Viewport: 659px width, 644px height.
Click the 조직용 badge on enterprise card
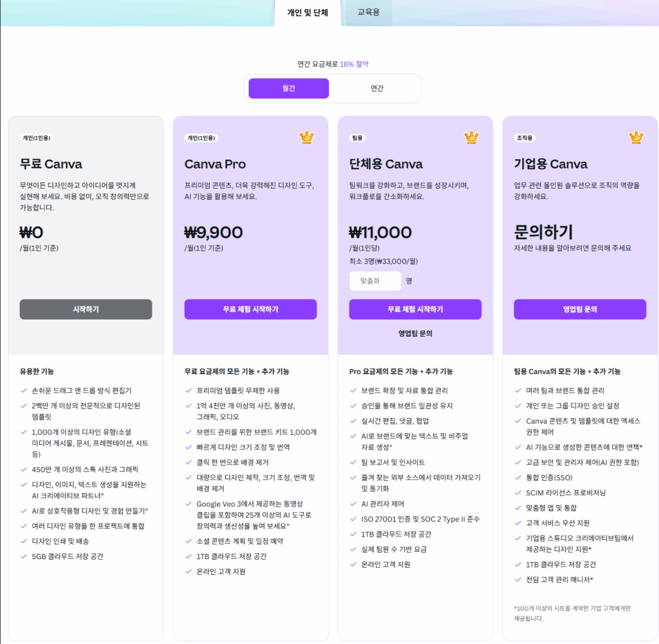click(x=524, y=138)
